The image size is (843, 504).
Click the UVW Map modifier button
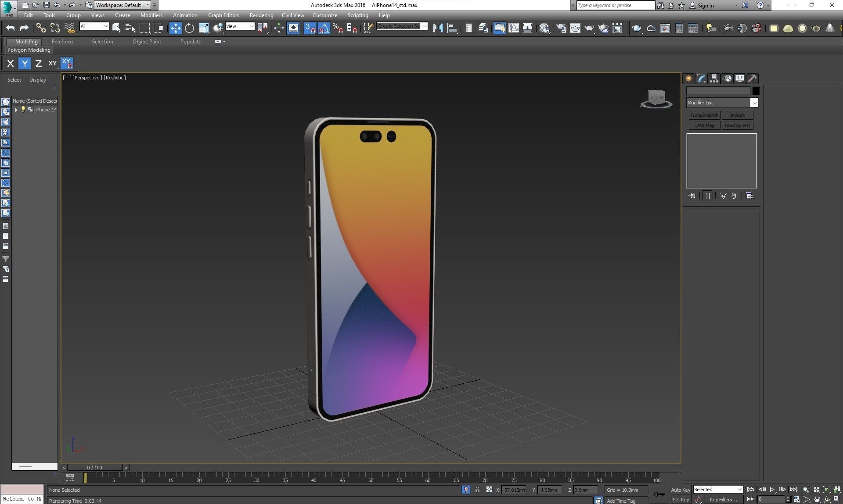(x=704, y=125)
